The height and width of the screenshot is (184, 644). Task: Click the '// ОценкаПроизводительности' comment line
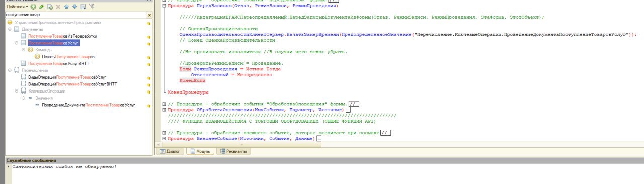point(218,29)
